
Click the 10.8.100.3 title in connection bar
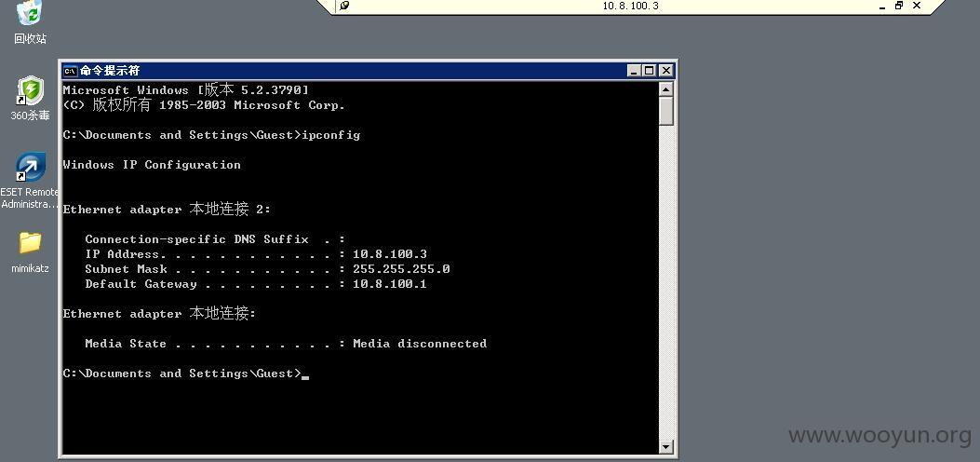(x=630, y=6)
